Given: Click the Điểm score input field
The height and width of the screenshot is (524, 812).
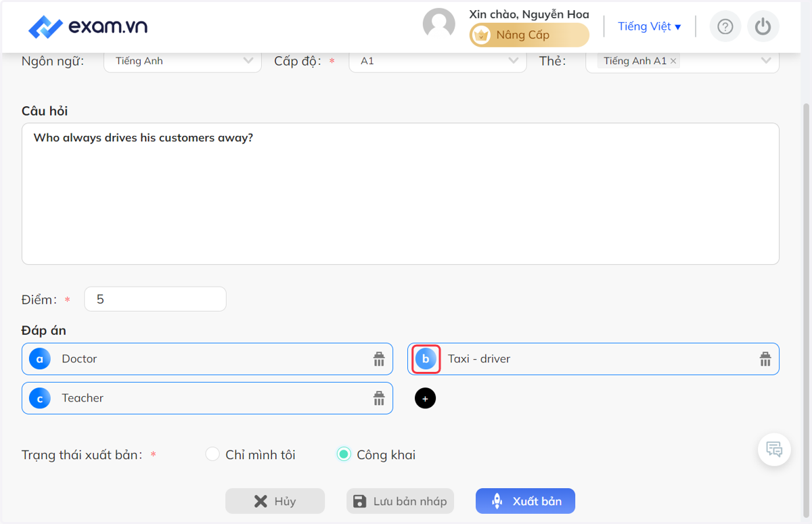Looking at the screenshot, I should pyautogui.click(x=155, y=299).
